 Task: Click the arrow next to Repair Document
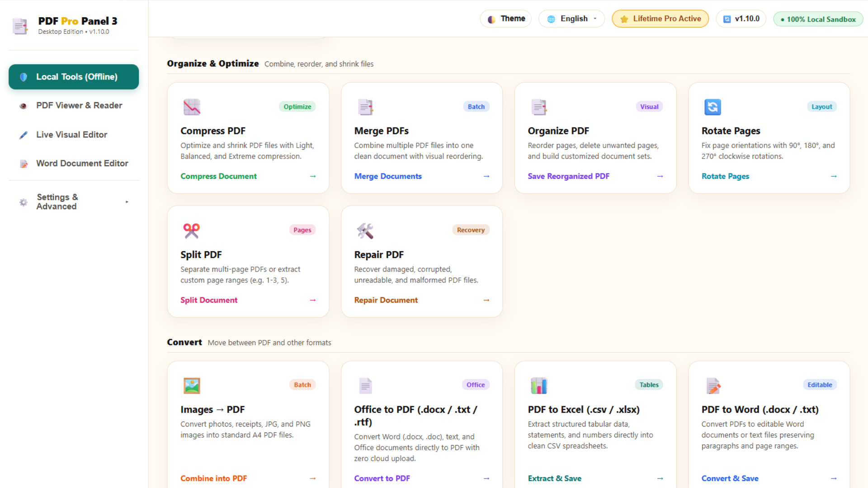tap(486, 300)
